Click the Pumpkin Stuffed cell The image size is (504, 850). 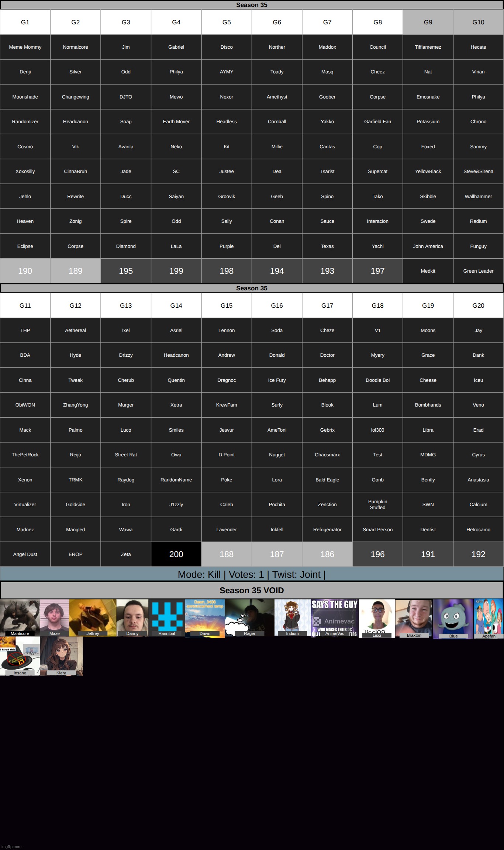point(377,504)
